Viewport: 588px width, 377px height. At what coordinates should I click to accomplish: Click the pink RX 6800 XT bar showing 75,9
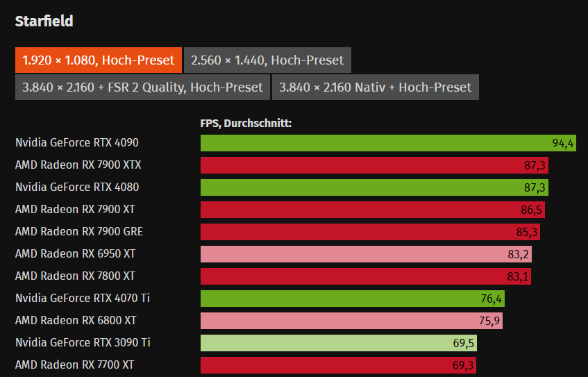pyautogui.click(x=351, y=321)
